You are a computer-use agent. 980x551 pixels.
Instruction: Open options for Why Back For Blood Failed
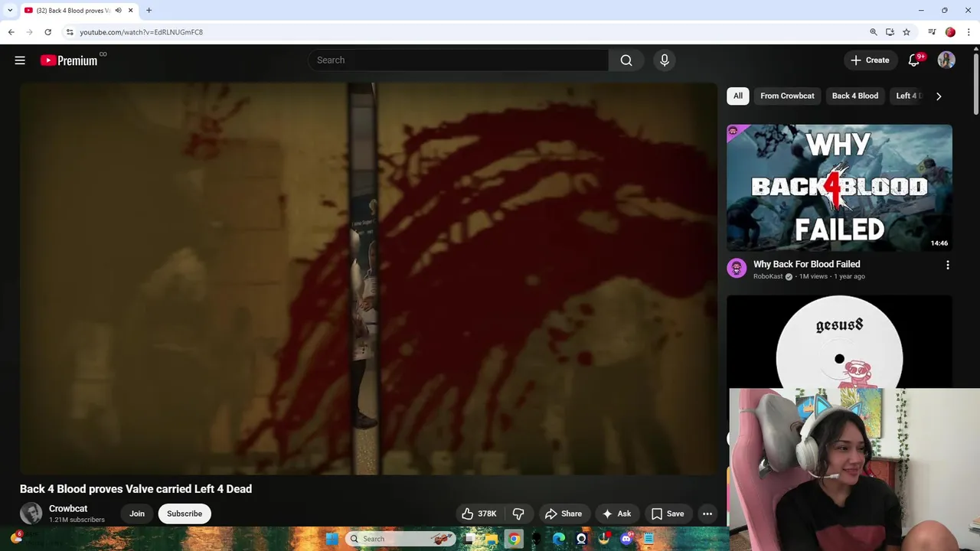coord(948,265)
